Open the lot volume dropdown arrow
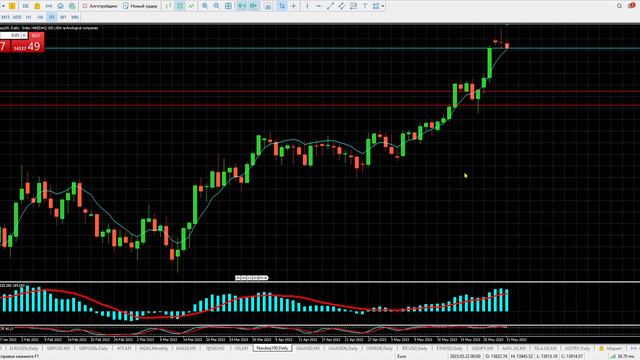 click(x=24, y=36)
